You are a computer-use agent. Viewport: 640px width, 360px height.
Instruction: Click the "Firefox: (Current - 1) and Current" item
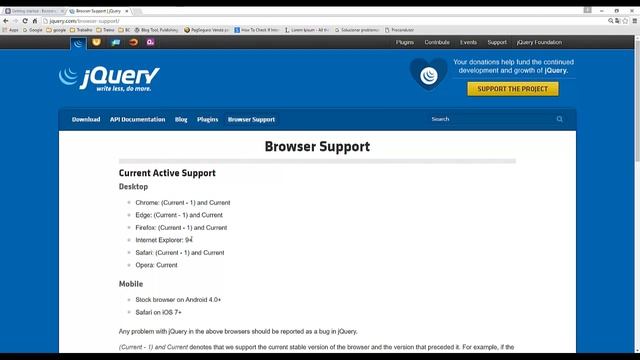(181, 228)
